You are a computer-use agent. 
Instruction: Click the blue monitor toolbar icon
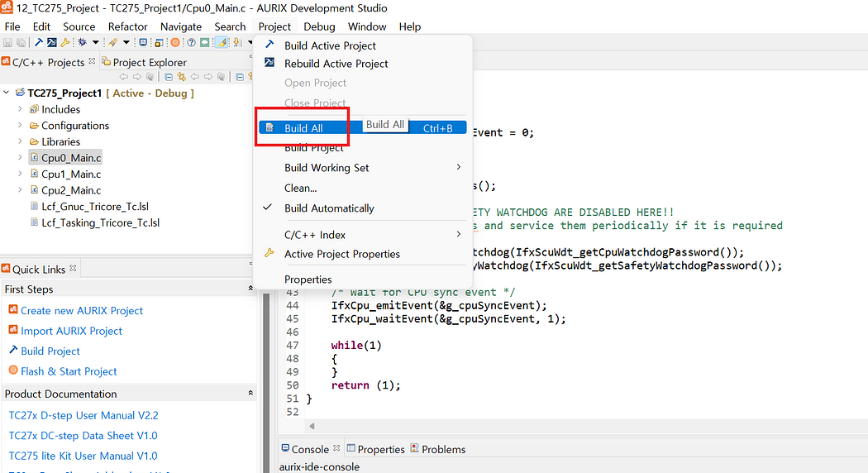[143, 42]
